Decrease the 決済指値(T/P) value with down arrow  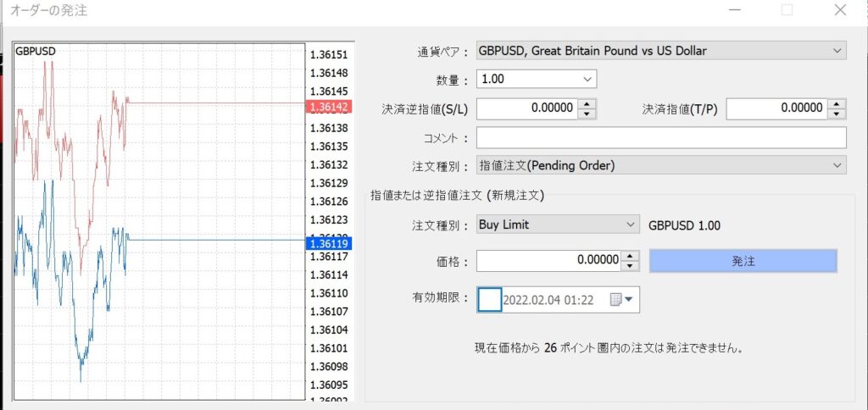[837, 114]
